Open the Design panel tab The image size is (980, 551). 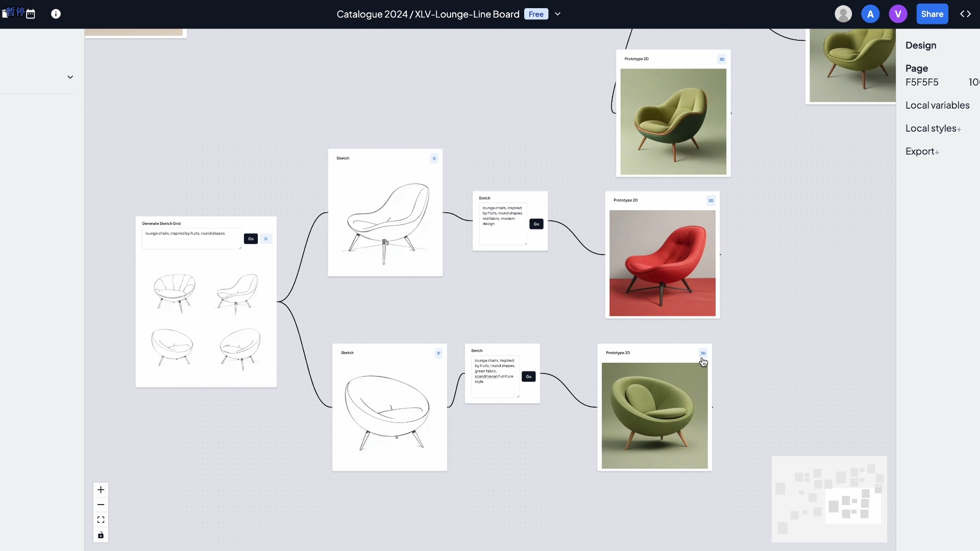[x=921, y=45]
